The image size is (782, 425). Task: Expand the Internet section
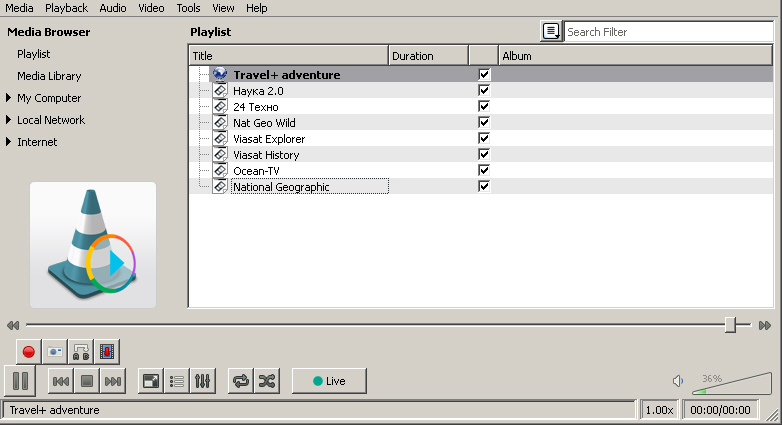coord(9,142)
